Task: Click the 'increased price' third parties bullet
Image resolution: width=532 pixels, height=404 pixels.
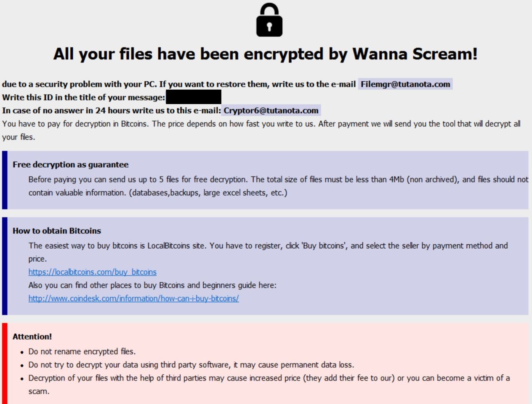Action: tap(269, 378)
